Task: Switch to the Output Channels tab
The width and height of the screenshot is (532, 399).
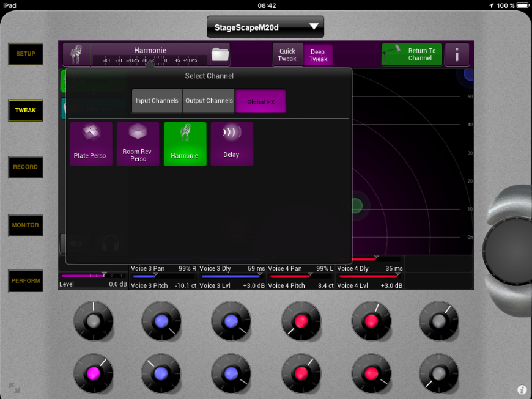Action: [209, 101]
